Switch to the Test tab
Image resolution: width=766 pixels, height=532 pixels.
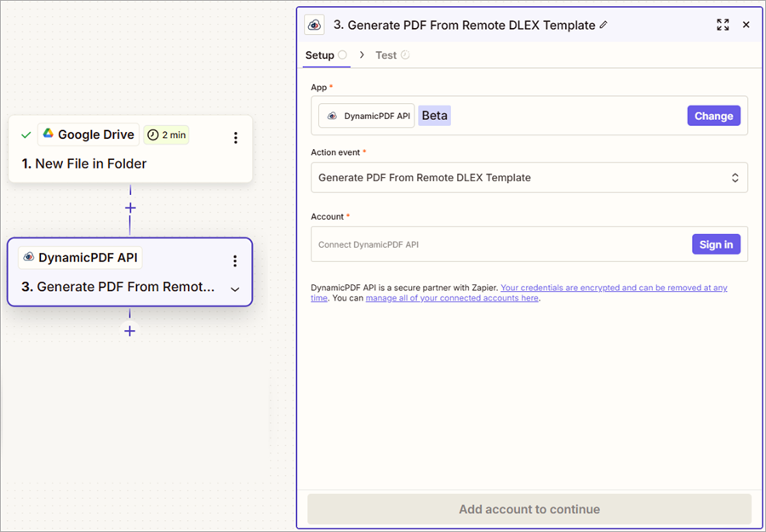pyautogui.click(x=386, y=55)
